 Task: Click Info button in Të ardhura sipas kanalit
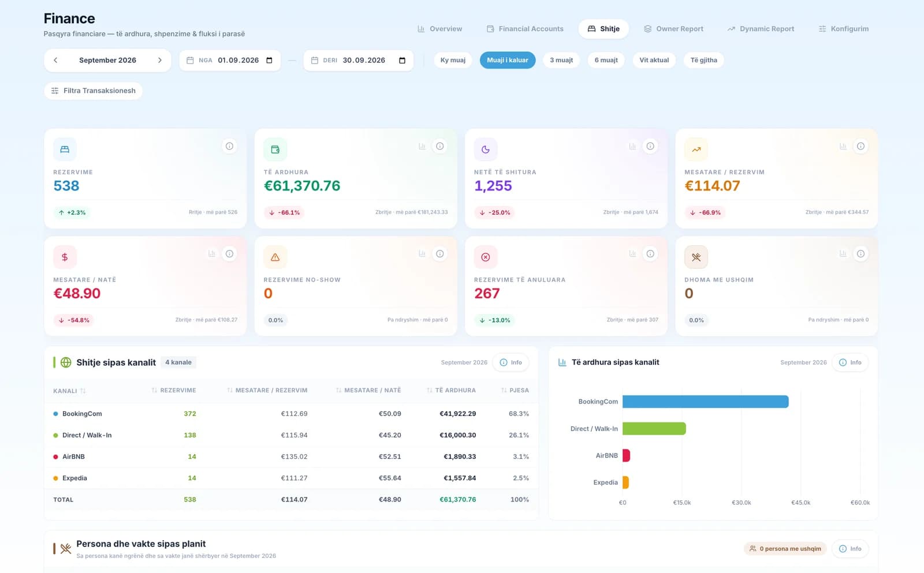click(x=850, y=362)
